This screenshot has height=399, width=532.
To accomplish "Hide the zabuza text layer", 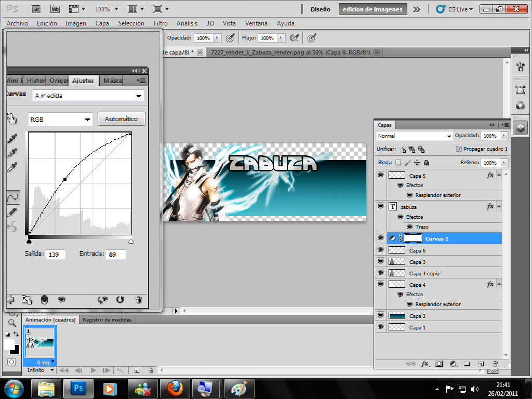I will pos(381,206).
